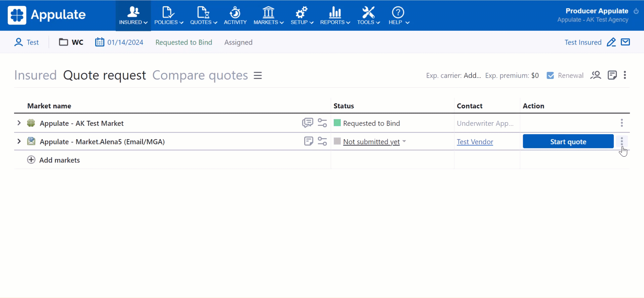Open the note icon in Market.Alena5 row
The width and height of the screenshot is (644, 298).
click(x=308, y=141)
